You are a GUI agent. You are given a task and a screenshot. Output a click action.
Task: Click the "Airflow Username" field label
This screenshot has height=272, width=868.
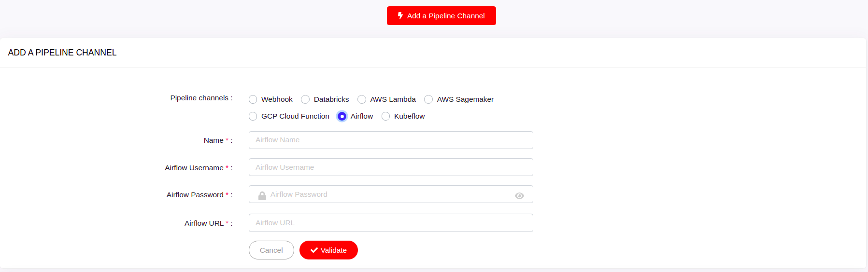[x=194, y=168]
